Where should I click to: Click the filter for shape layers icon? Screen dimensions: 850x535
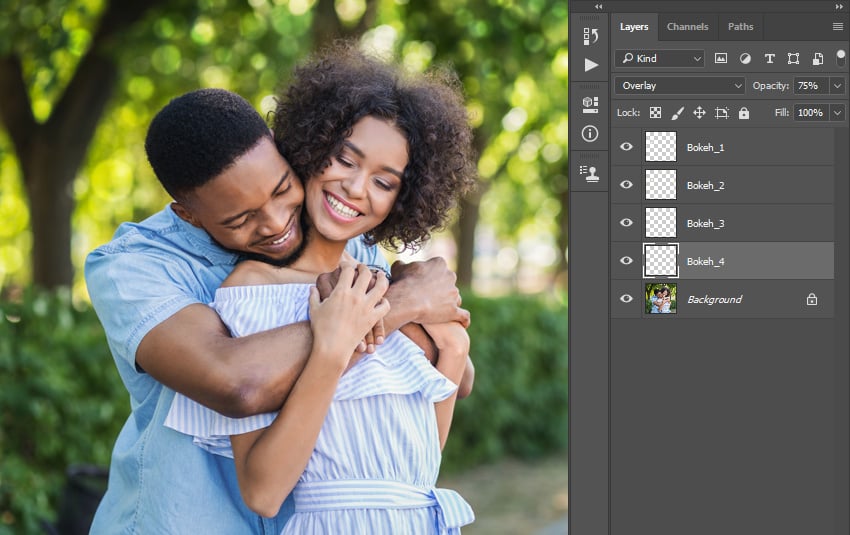tap(793, 59)
